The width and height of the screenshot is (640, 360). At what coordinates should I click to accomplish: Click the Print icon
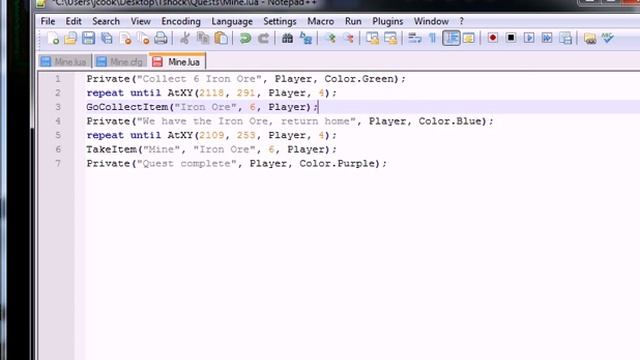(x=161, y=38)
